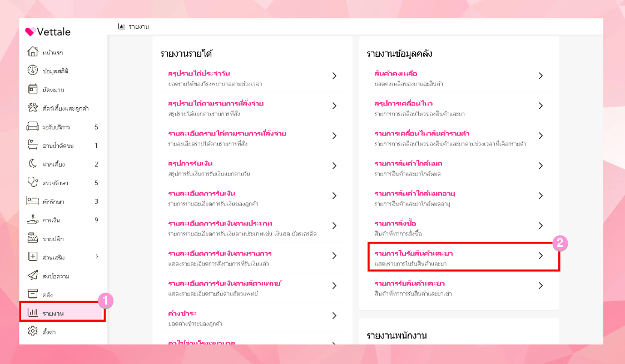Open the Finance (การเงิน) sidebar menu item
Screen dimensions: 625x364
tap(51, 220)
